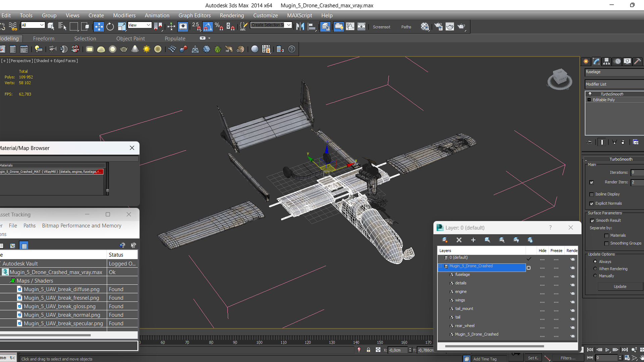Open Select by Name list tool
644x362 pixels.
click(62, 26)
